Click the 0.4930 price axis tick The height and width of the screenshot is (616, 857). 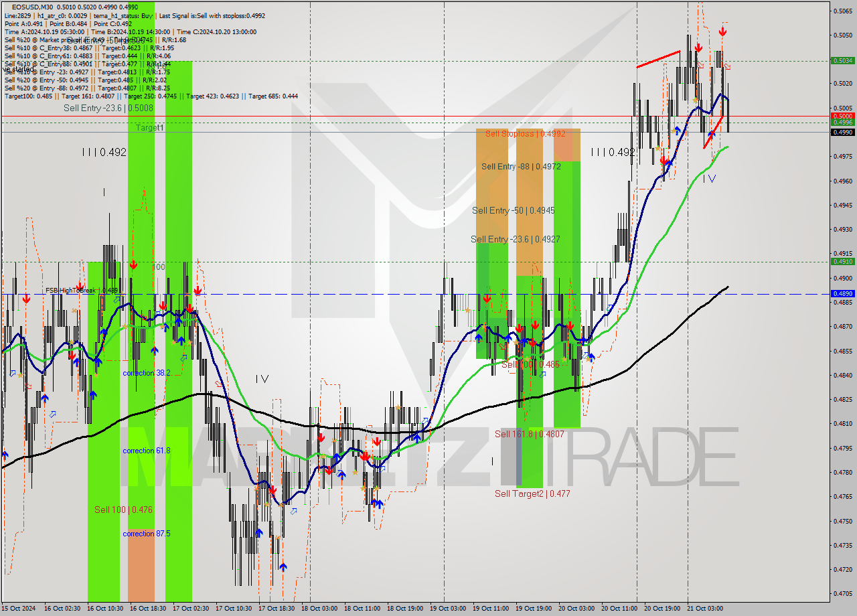(842, 229)
